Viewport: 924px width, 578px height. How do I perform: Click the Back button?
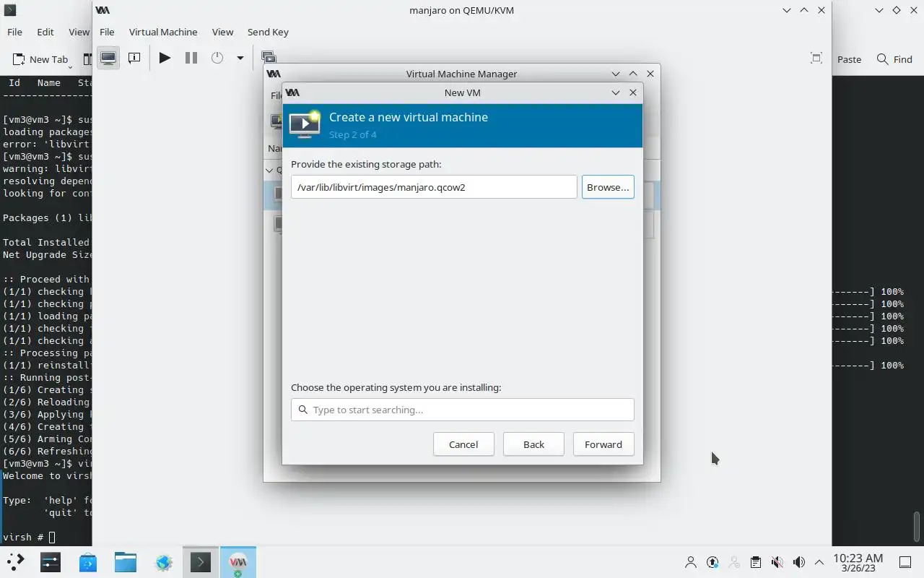tap(533, 444)
